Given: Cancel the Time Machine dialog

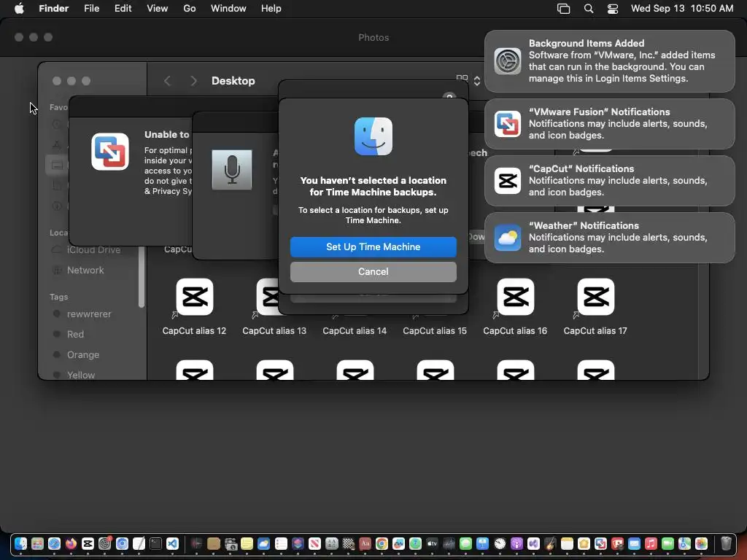Looking at the screenshot, I should click(373, 271).
